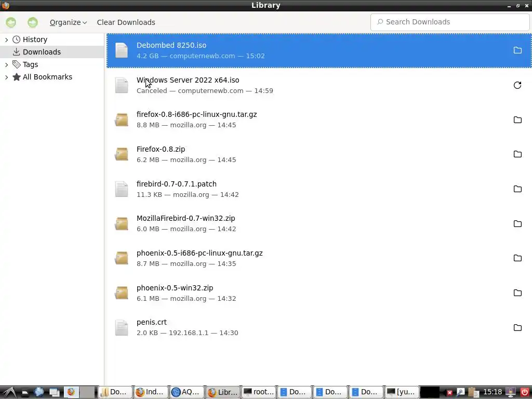Screen dimensions: 532x399
Task: Open containing folder for the .crt file
Action: (517, 327)
